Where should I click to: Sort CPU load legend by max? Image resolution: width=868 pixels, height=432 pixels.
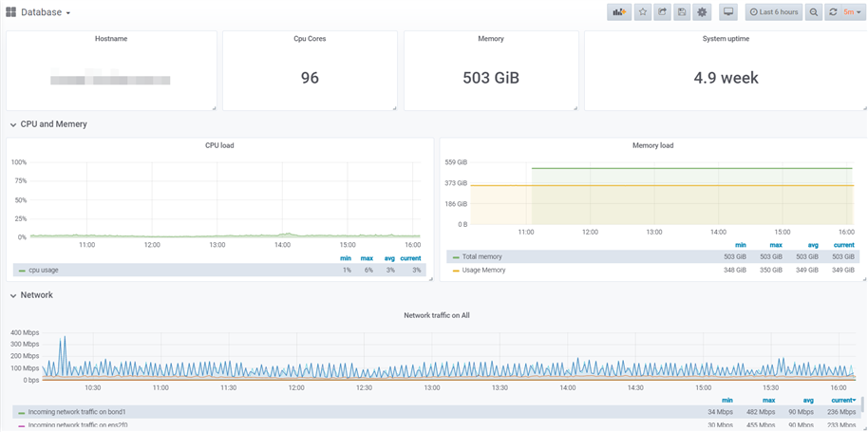click(367, 257)
